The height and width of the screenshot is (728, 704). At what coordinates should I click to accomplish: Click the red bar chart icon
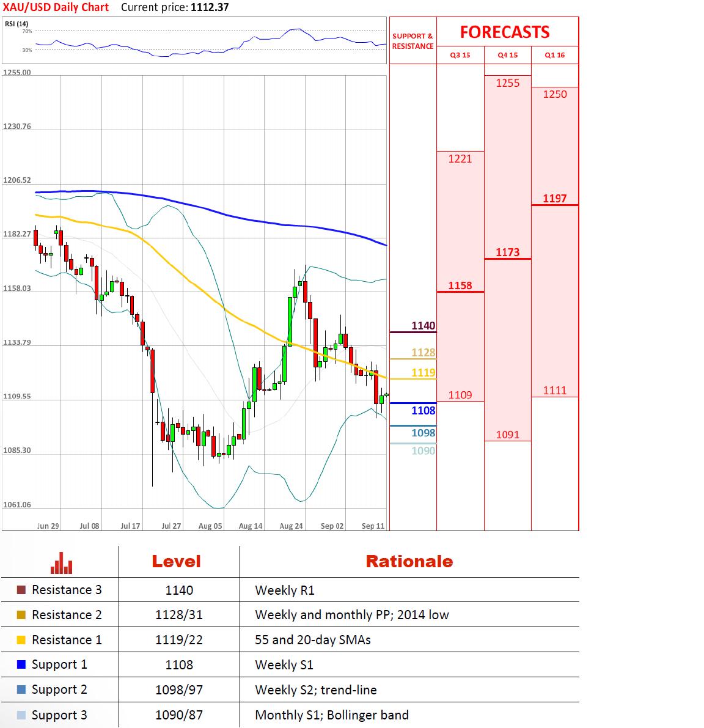tap(61, 563)
